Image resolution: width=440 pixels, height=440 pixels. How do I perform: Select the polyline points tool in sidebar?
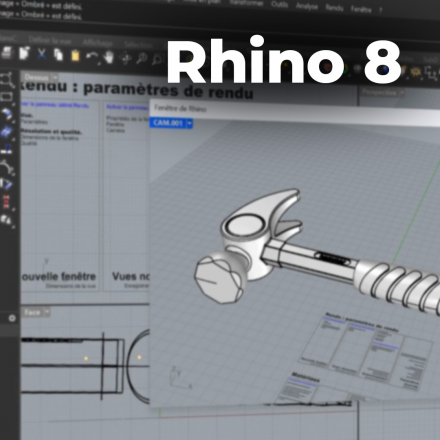point(7,79)
